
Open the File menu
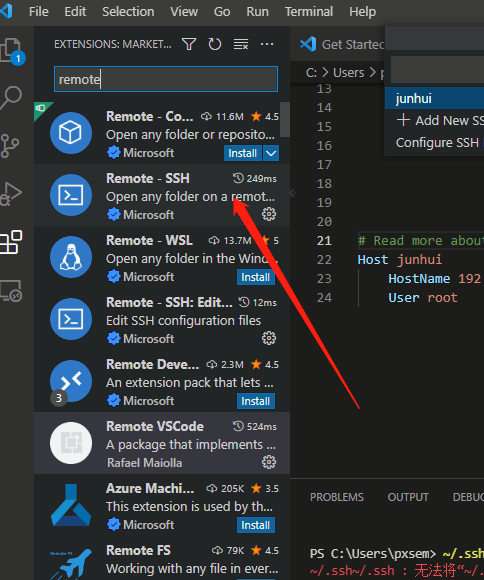tap(39, 12)
